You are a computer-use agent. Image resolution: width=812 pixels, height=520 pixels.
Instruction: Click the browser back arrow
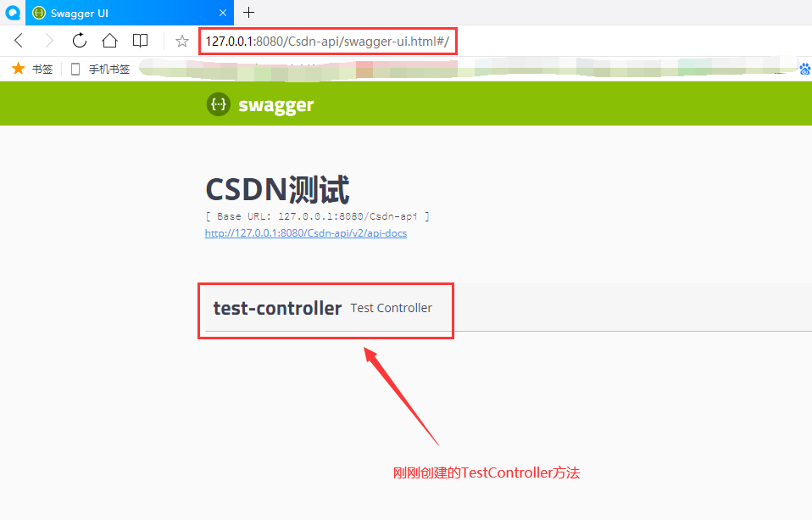tap(19, 41)
